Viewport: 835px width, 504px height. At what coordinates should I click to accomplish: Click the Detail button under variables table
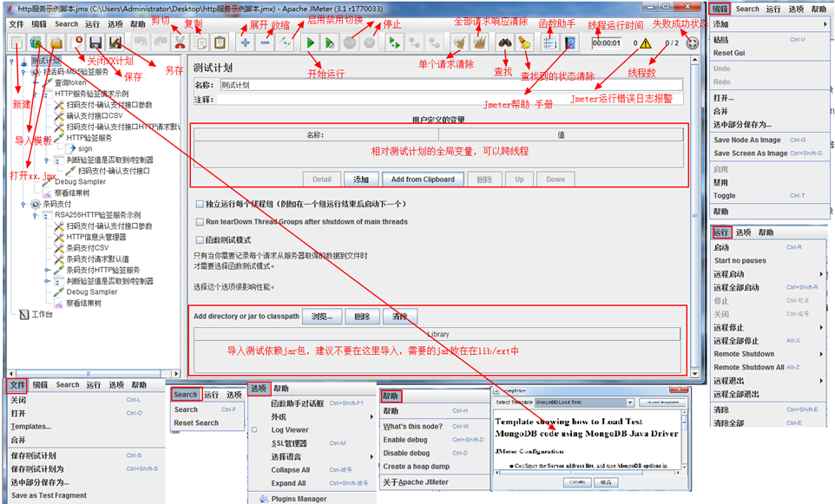click(322, 180)
